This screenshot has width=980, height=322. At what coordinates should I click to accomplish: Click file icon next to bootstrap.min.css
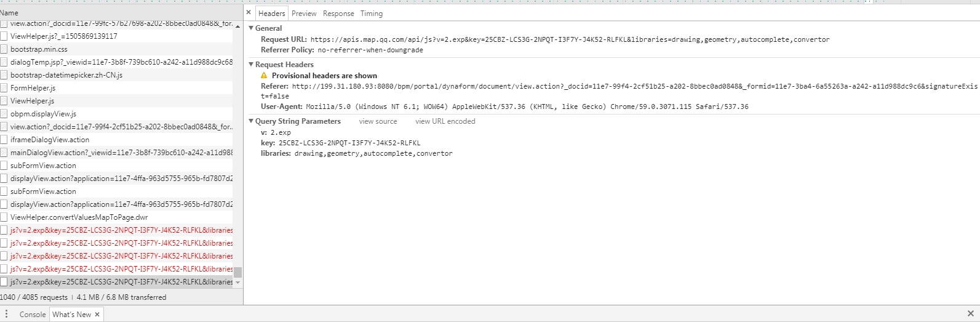(x=4, y=49)
